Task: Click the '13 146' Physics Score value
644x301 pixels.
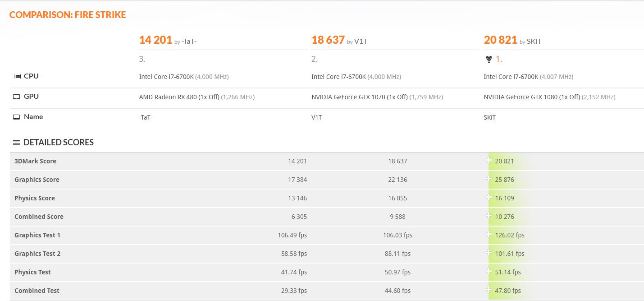Action: click(x=297, y=198)
